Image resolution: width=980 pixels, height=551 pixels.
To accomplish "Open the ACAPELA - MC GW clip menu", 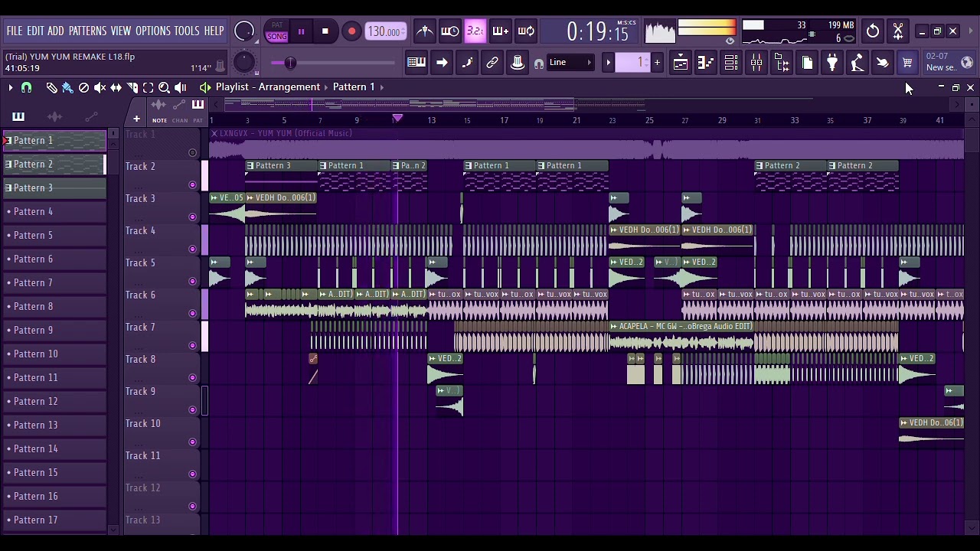I will pyautogui.click(x=613, y=327).
